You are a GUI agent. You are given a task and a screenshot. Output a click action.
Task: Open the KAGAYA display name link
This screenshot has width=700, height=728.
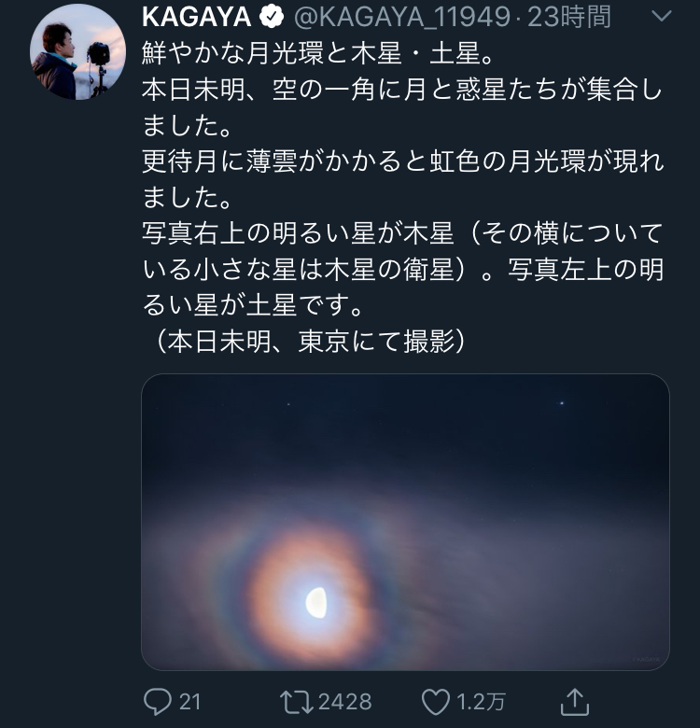tap(196, 17)
